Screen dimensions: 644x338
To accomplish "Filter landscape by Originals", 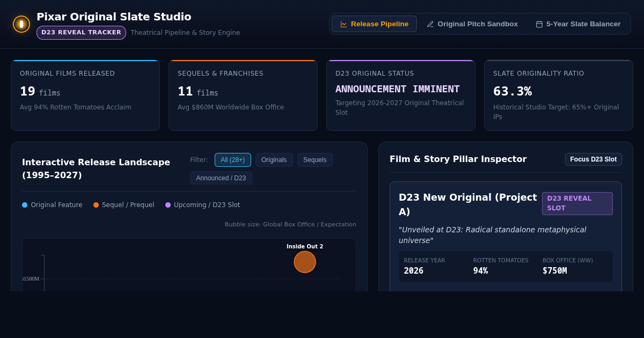I will click(x=274, y=160).
